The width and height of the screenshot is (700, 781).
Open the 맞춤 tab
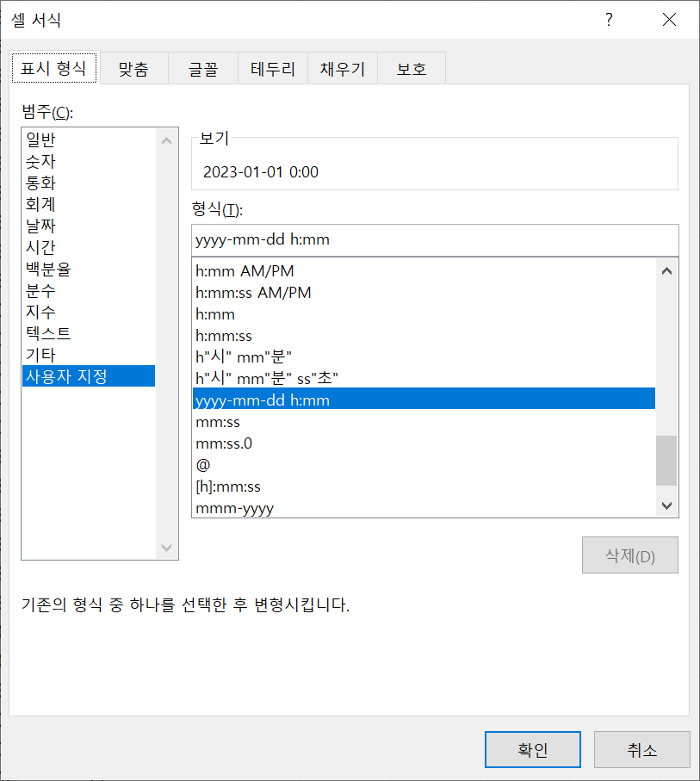(134, 69)
